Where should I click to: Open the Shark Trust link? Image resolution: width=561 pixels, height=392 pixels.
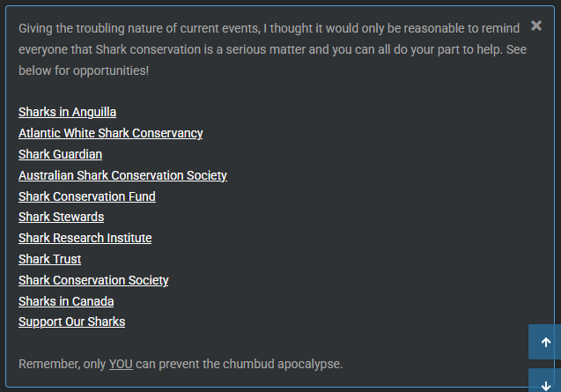[49, 259]
